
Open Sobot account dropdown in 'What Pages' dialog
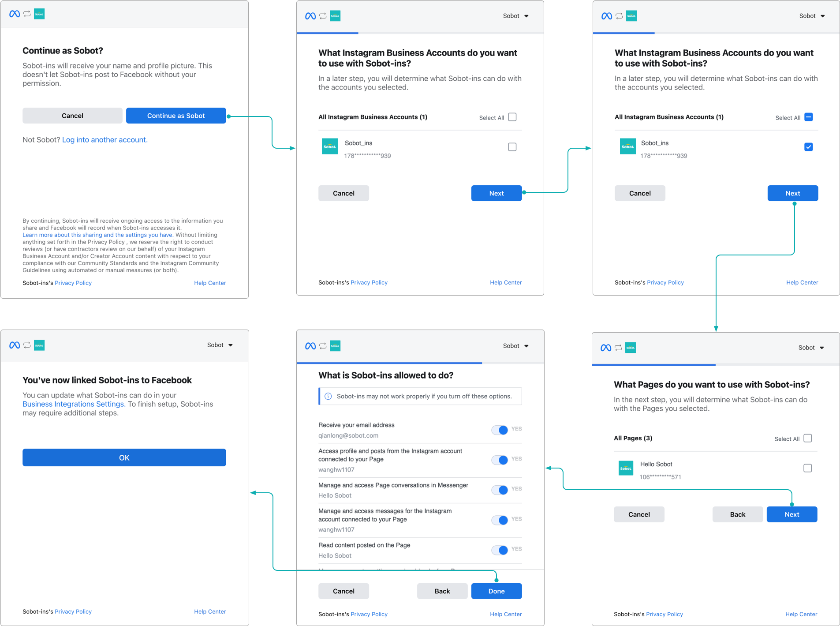pyautogui.click(x=811, y=348)
